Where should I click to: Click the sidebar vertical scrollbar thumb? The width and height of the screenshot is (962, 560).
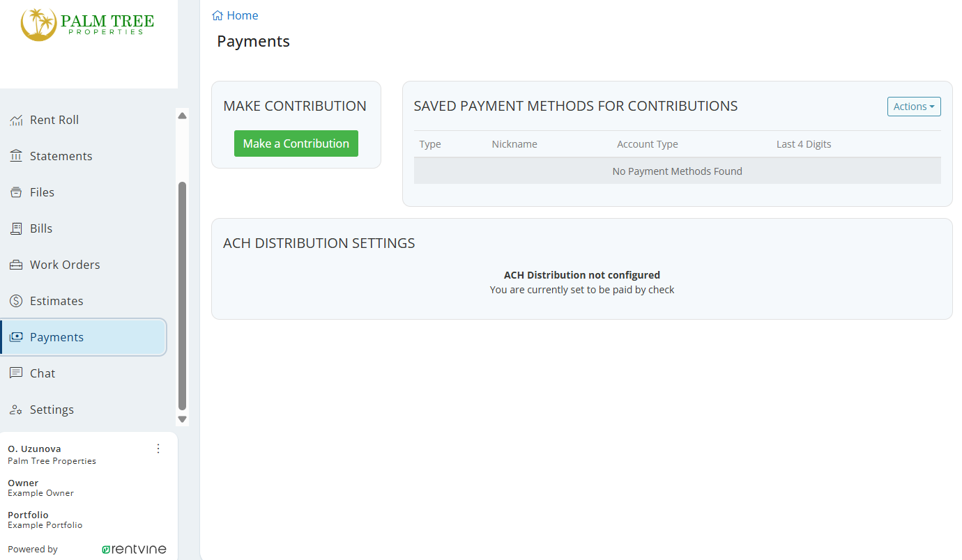click(183, 296)
